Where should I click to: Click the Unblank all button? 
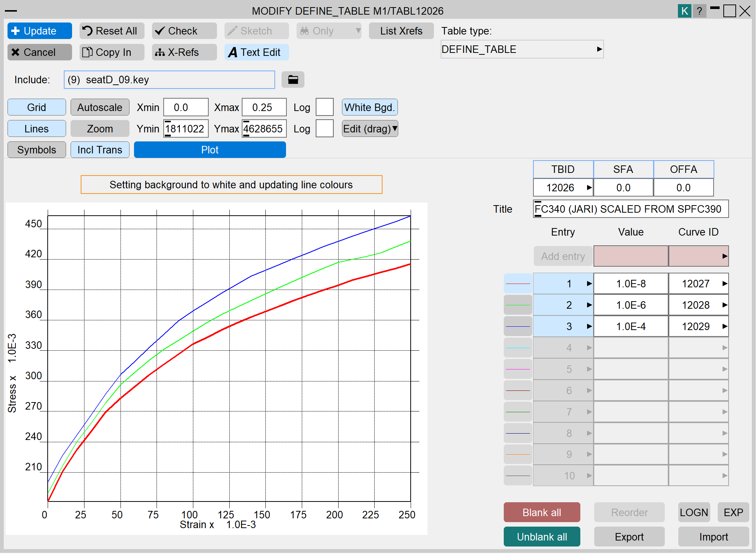pos(542,537)
